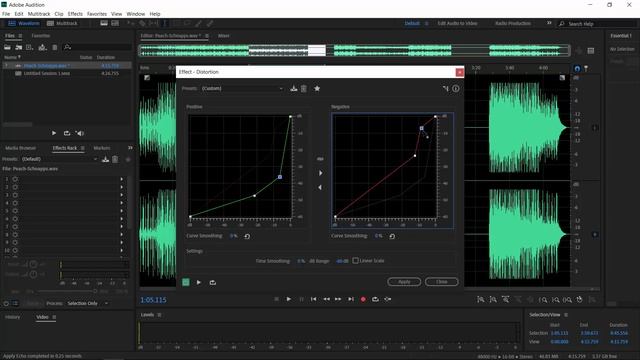Open effect menu arrow for rack slot 3
640x360 pixels.
coord(122,195)
